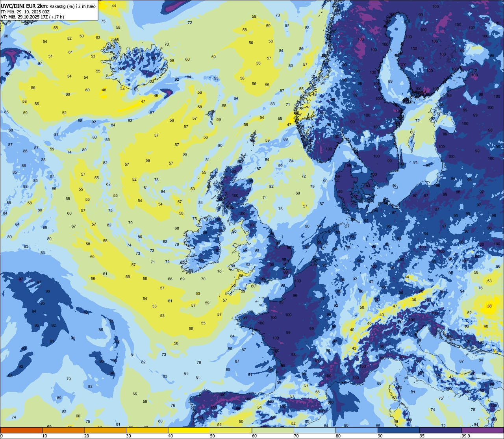Click the 60–70 pale green legend segment

coord(273,430)
